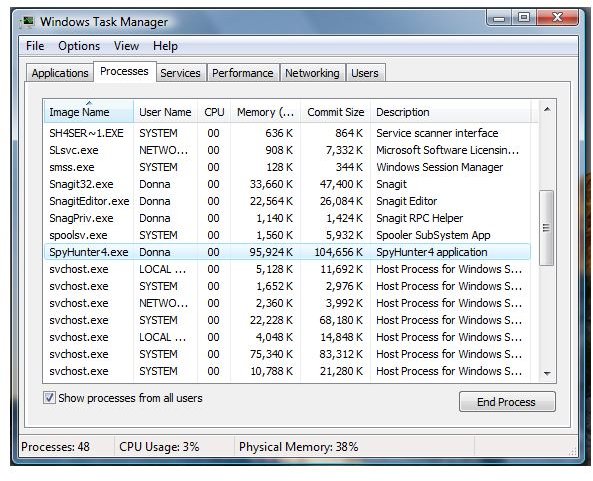Switch to the Performance tab
Image resolution: width=593 pixels, height=481 pixels.
[x=243, y=73]
